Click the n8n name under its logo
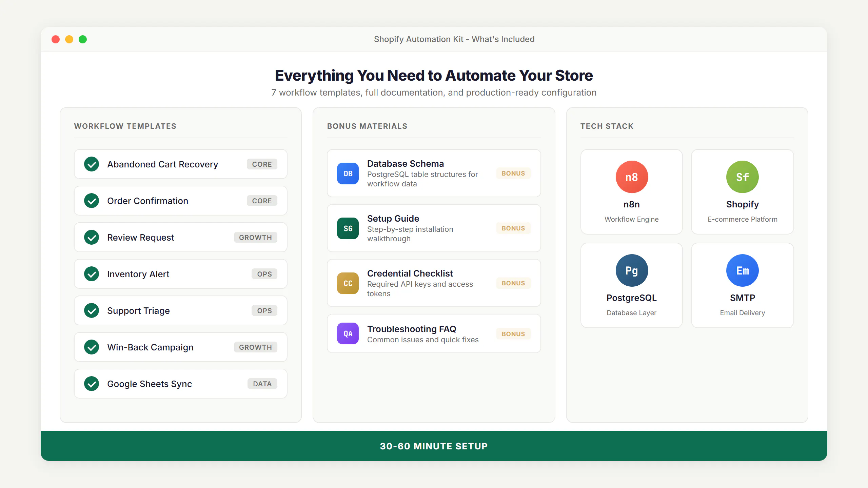 [x=632, y=204]
